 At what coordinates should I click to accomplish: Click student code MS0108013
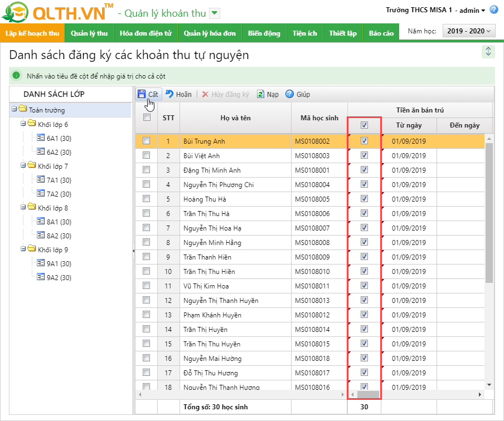[312, 301]
